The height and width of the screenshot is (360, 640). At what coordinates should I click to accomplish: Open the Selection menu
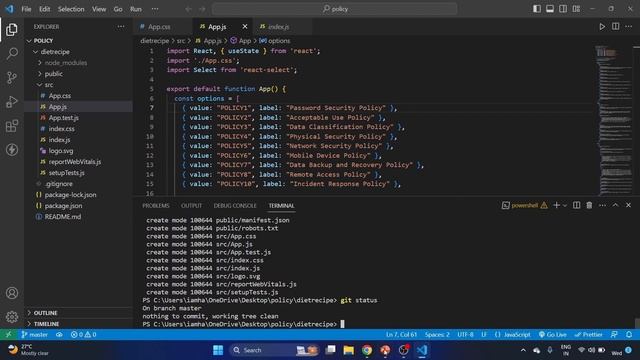pyautogui.click(x=71, y=9)
